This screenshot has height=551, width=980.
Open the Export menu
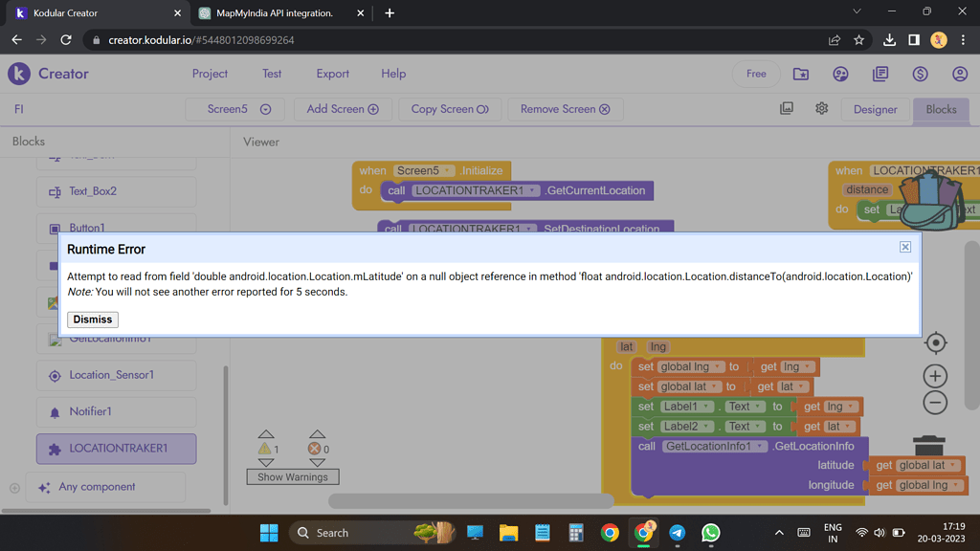[x=332, y=74]
